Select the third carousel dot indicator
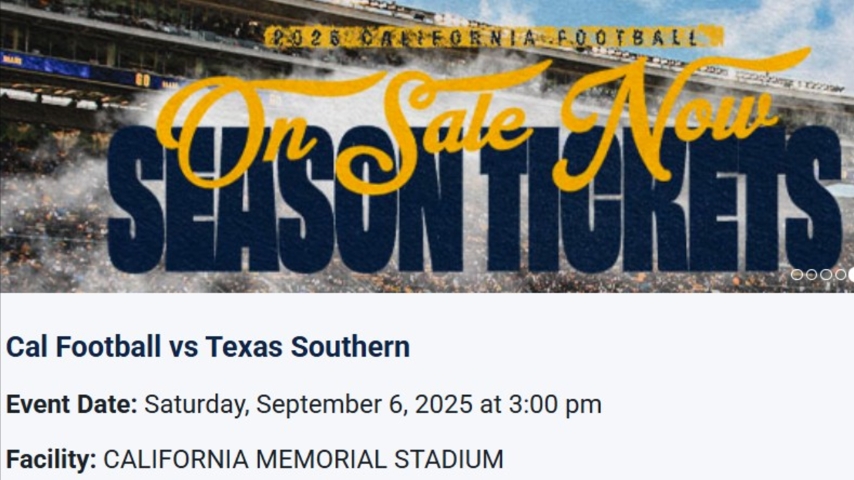 (826, 275)
